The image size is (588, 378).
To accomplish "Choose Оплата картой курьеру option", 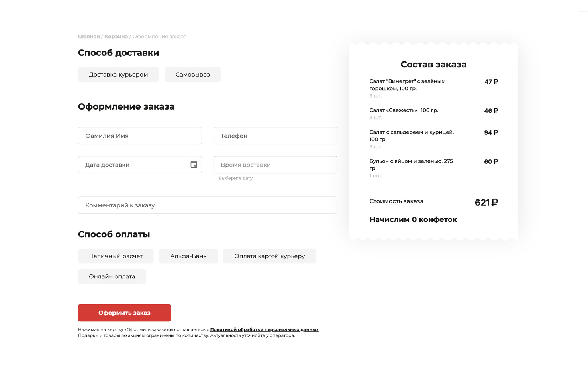I will tap(269, 256).
